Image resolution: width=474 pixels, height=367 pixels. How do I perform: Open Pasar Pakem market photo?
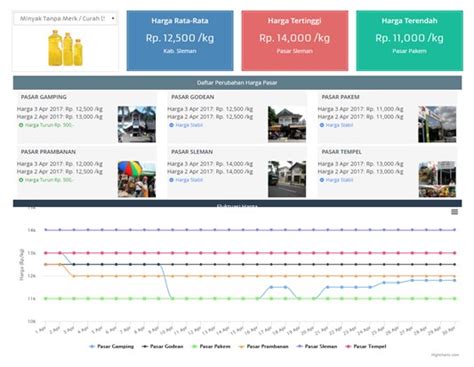click(437, 124)
